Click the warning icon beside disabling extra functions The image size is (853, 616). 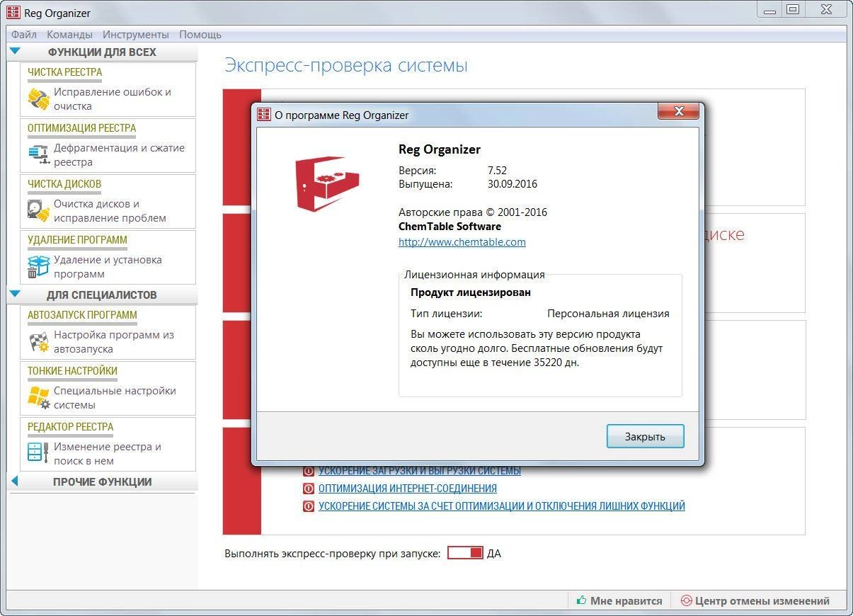tap(308, 506)
